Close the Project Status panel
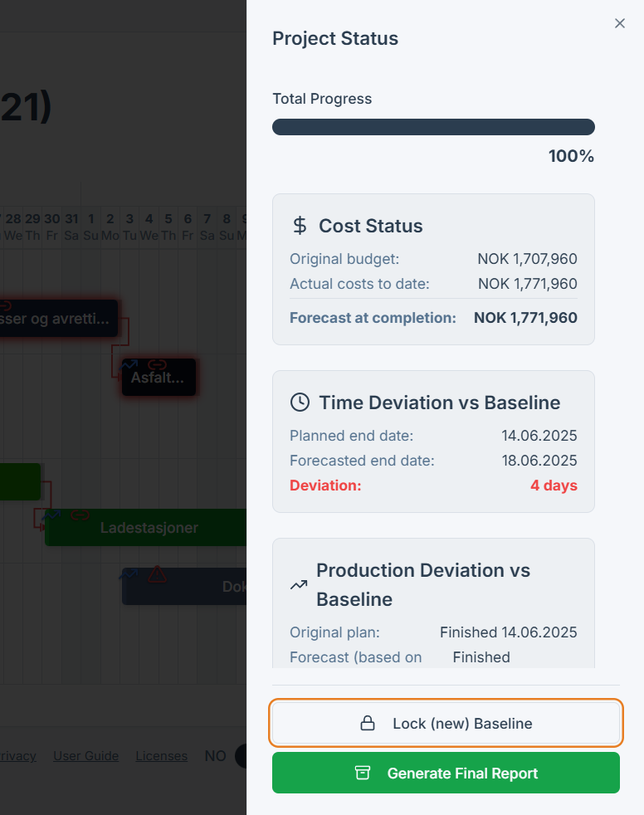Screen dimensions: 644x815 pos(620,23)
